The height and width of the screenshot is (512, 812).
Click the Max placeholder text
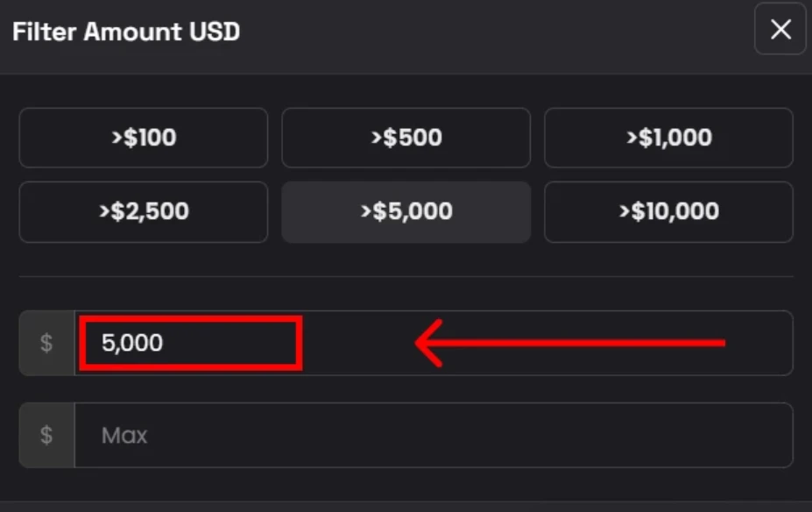124,435
